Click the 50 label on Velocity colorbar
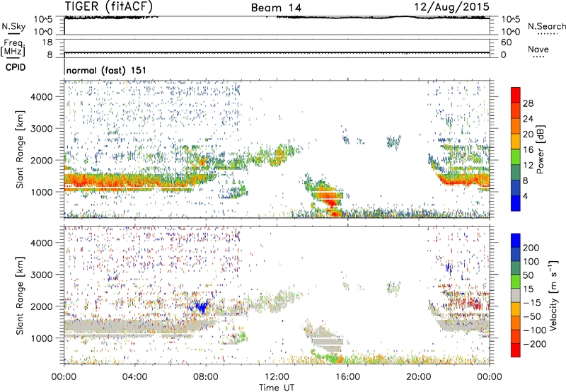Screen dimensions: 566x392 click(x=528, y=275)
